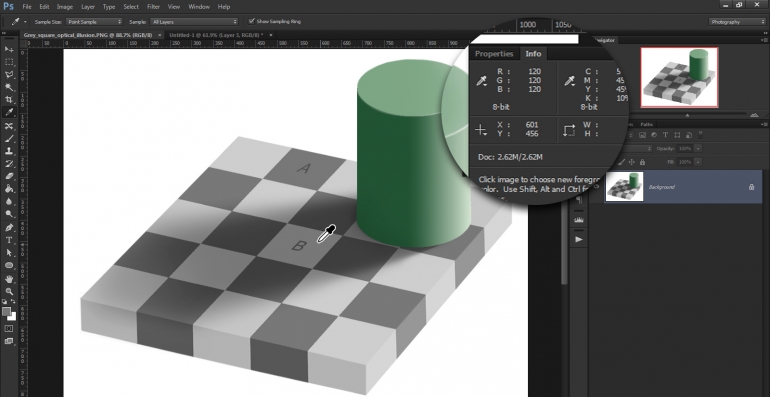
Task: Open the File menu
Action: click(x=27, y=7)
